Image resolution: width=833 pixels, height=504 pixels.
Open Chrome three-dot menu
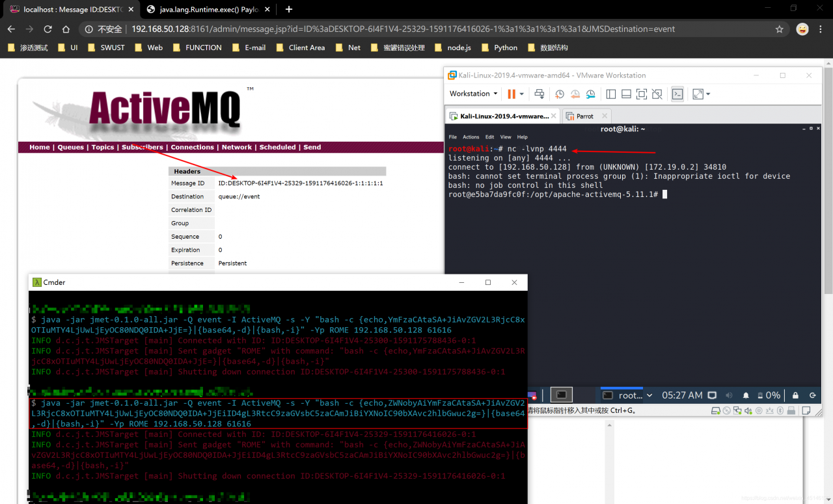coord(821,29)
